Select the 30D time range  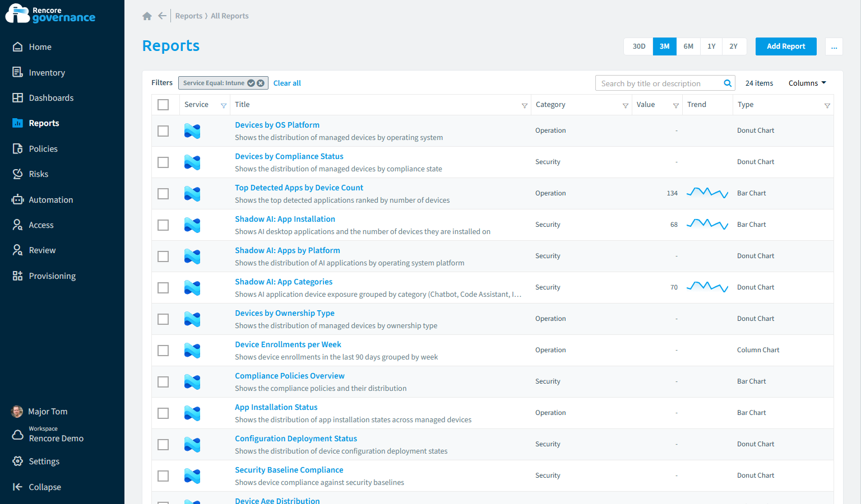[639, 46]
